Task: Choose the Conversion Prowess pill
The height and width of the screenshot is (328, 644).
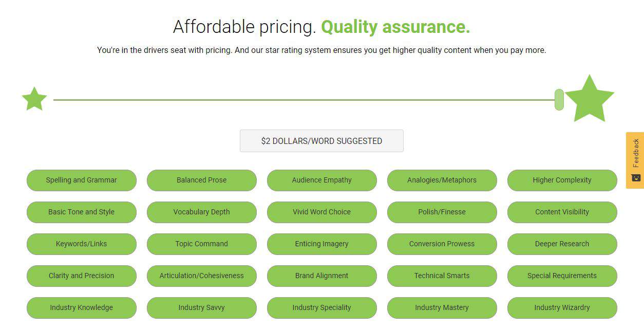Action: click(442, 244)
